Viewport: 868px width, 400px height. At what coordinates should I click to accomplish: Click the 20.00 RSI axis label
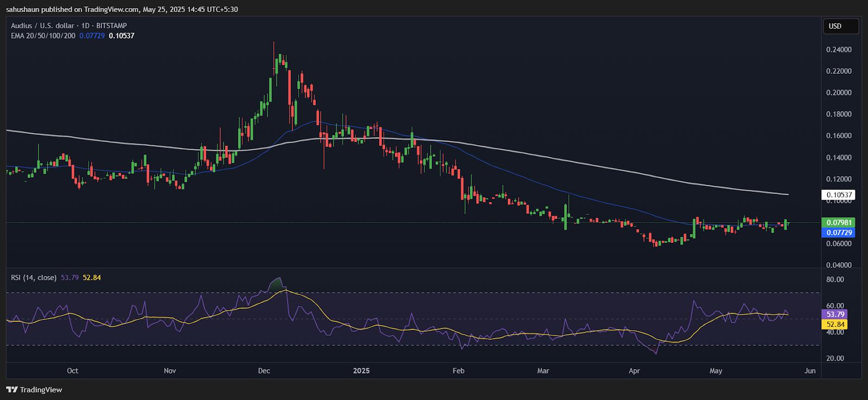pos(835,358)
